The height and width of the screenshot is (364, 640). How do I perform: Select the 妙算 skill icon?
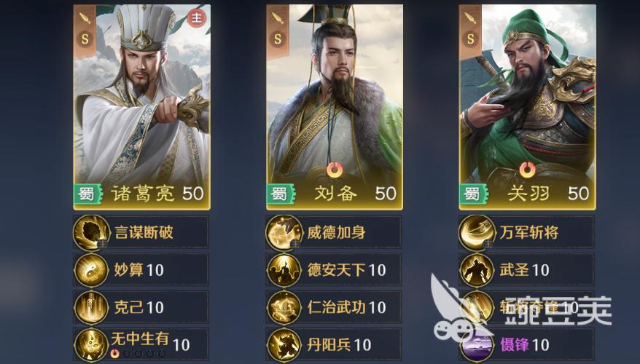coord(91,270)
